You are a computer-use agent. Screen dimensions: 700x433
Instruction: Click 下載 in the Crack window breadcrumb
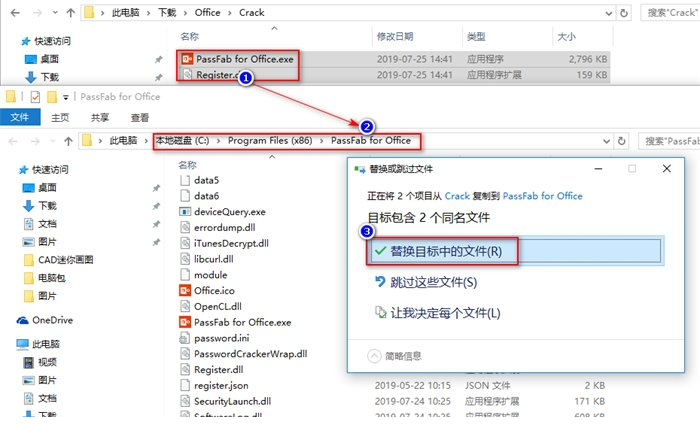click(167, 12)
